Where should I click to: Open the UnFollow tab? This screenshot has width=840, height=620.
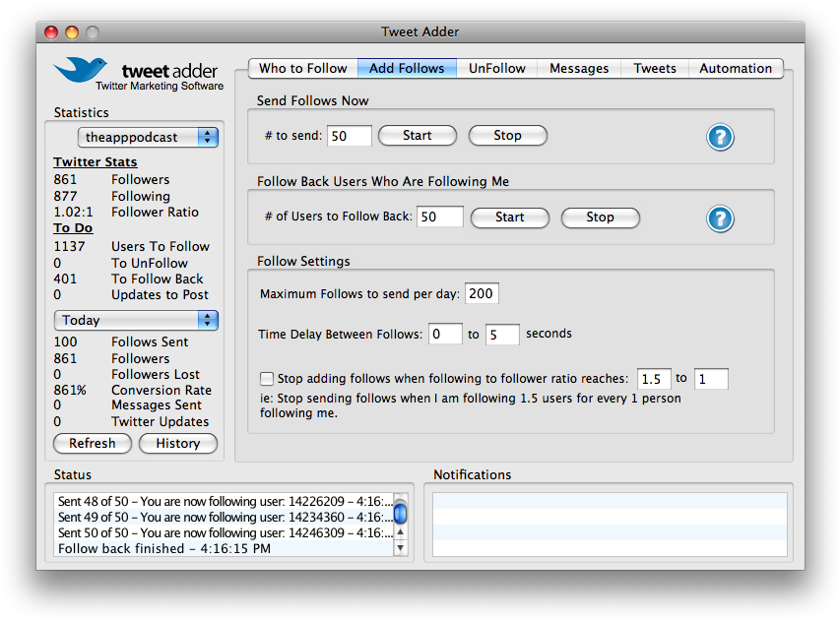point(497,69)
